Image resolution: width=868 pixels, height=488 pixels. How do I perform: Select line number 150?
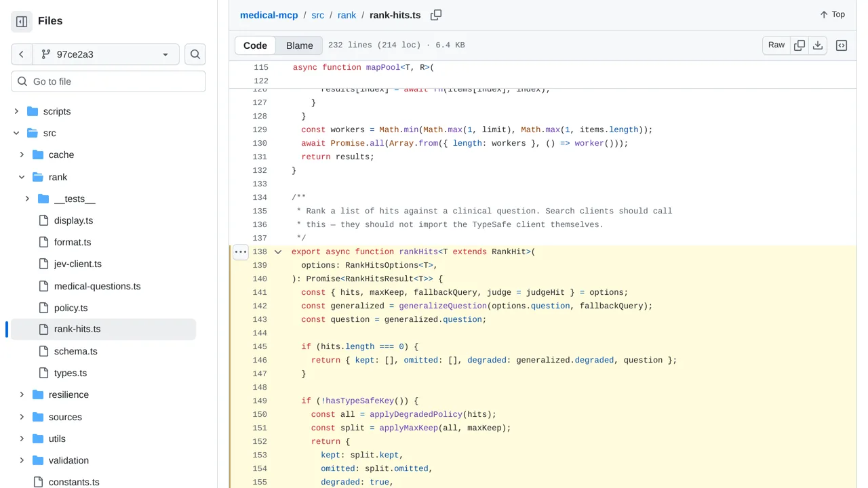pos(260,414)
